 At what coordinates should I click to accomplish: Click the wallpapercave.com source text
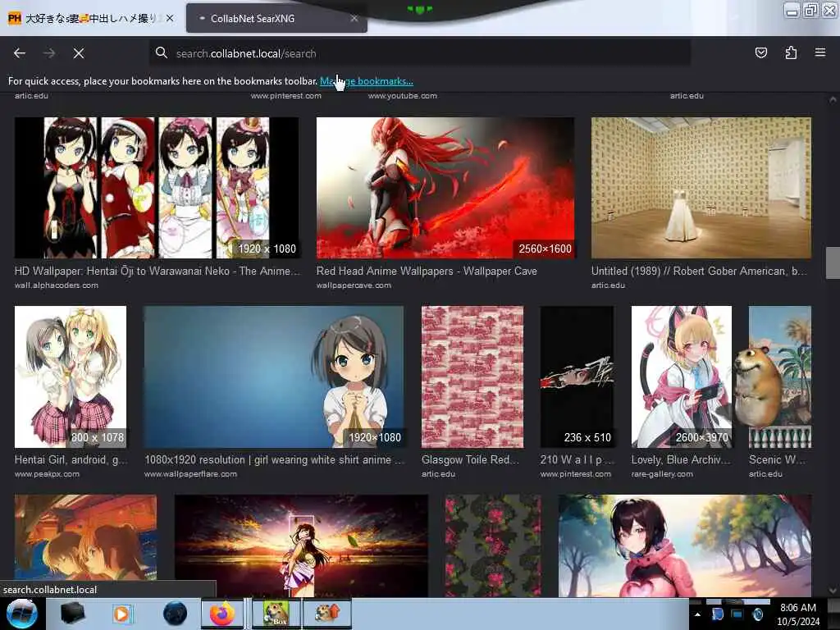click(354, 285)
